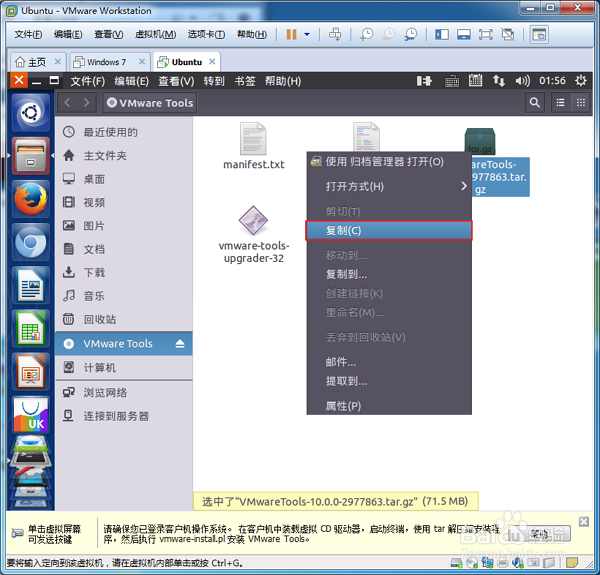Toggle the thumbnail bar view
This screenshot has width=600, height=575.
463,34
